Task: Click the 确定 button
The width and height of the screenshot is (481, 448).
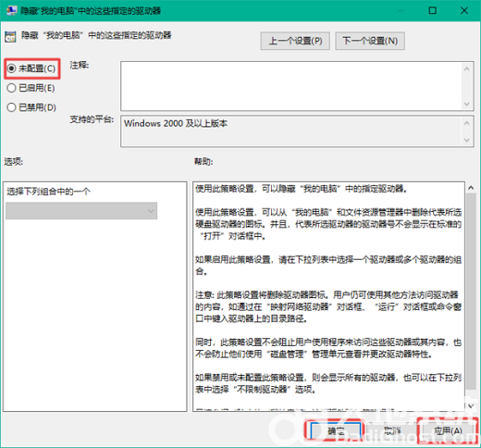Action: click(336, 430)
